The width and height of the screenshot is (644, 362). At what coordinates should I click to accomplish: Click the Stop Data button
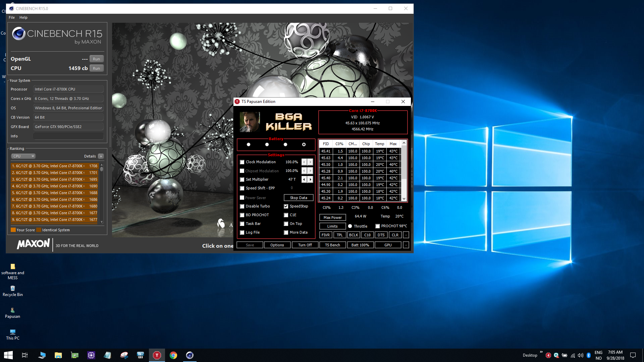click(299, 198)
